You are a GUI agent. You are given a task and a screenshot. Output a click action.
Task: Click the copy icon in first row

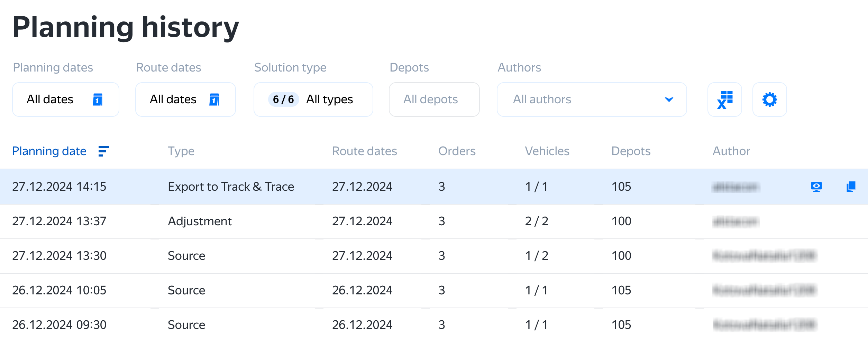click(851, 187)
